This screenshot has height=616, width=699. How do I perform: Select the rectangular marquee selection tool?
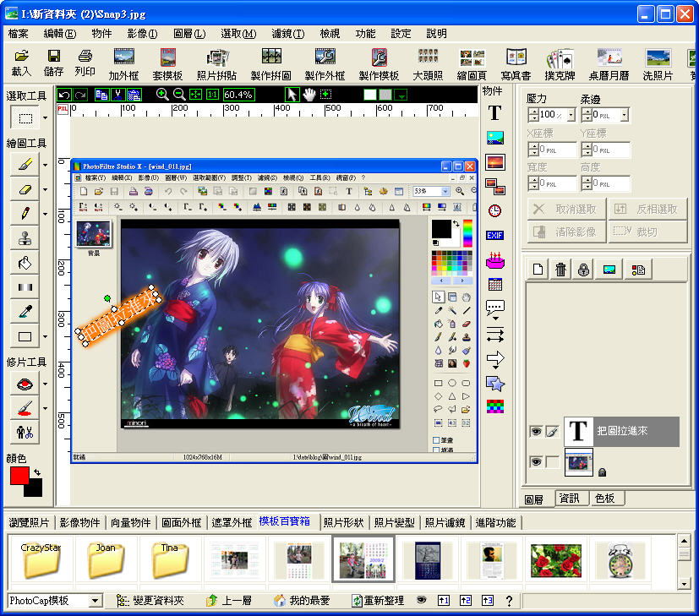(25, 118)
